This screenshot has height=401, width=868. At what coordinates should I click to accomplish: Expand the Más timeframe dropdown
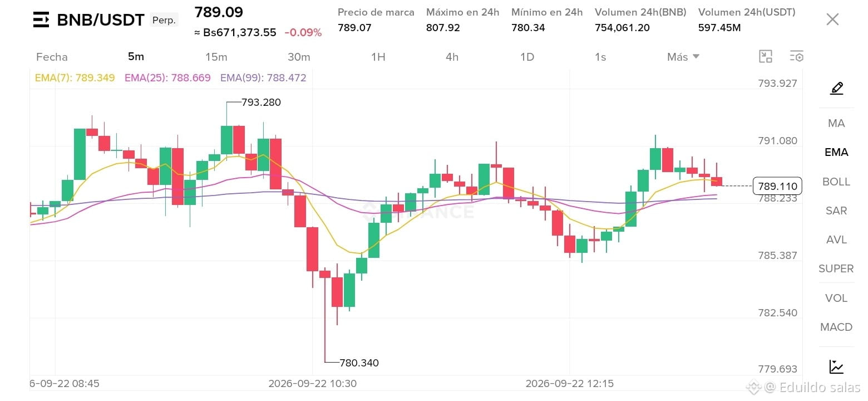pyautogui.click(x=683, y=57)
